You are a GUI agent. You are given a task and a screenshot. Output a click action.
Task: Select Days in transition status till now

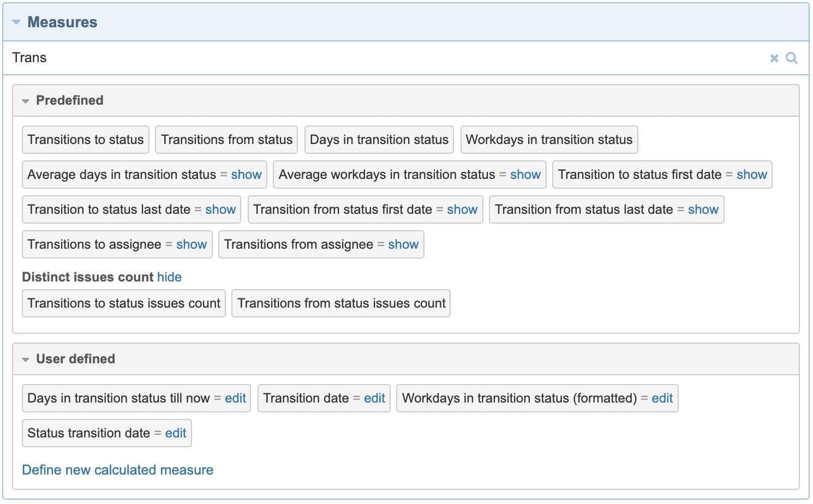click(118, 398)
